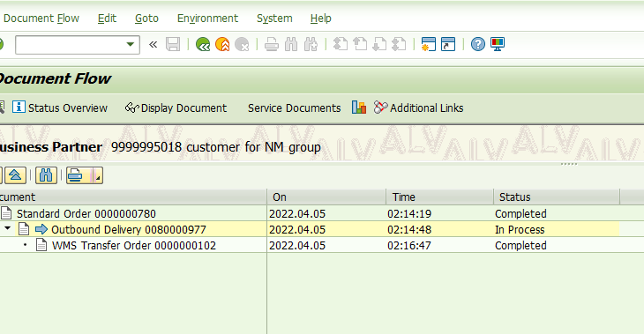This screenshot has width=644, height=334.
Task: Click the time value 02:16:47
Action: [x=409, y=245]
